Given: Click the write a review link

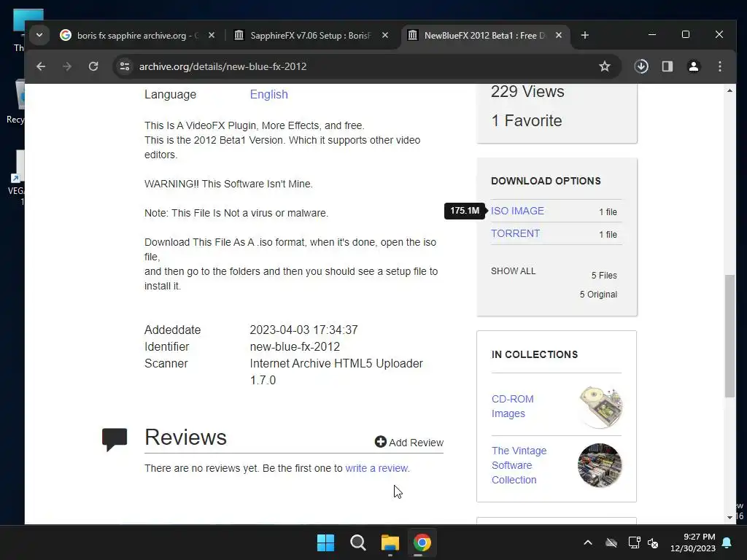Looking at the screenshot, I should (377, 468).
